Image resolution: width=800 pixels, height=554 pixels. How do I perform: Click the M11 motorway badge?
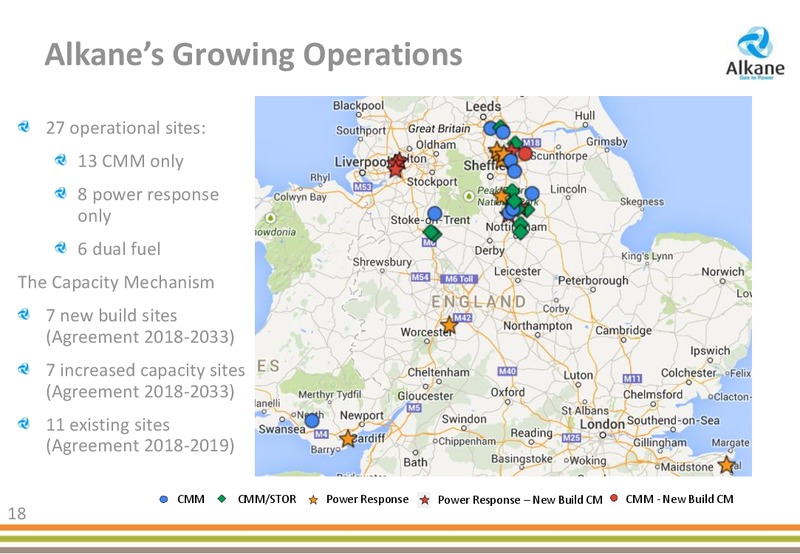point(632,379)
